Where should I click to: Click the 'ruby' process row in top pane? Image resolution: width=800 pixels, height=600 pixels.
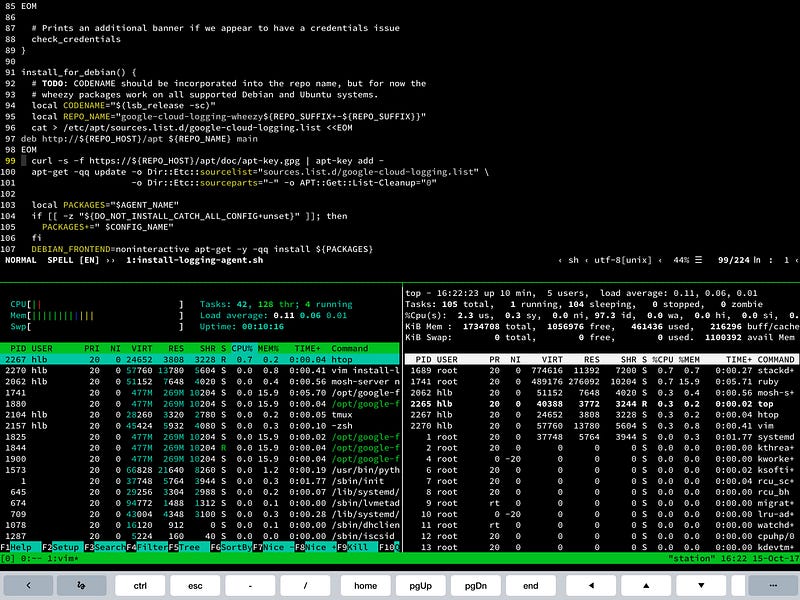coord(602,382)
